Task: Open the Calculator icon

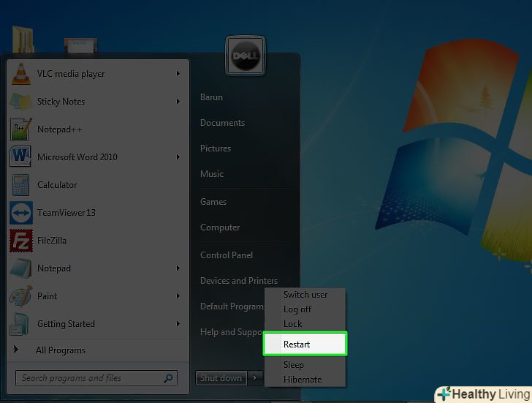Action: 20,185
